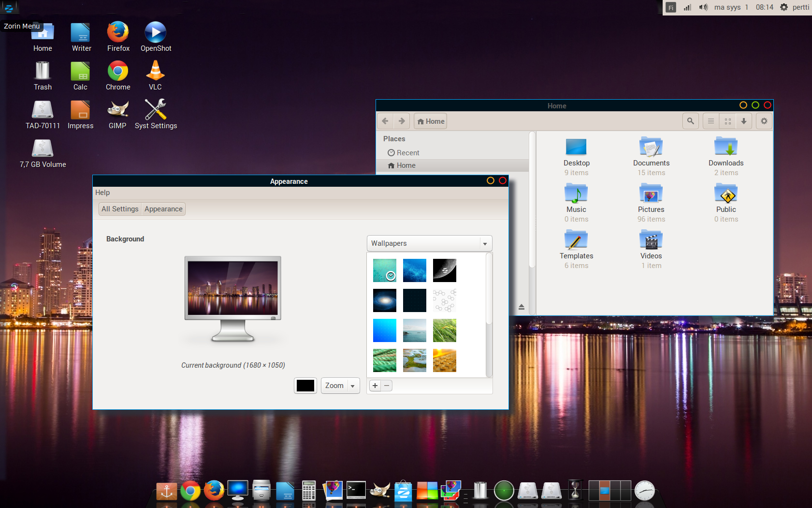Viewport: 812px width, 508px height.
Task: Open the Help menu in Appearance
Action: [x=102, y=193]
